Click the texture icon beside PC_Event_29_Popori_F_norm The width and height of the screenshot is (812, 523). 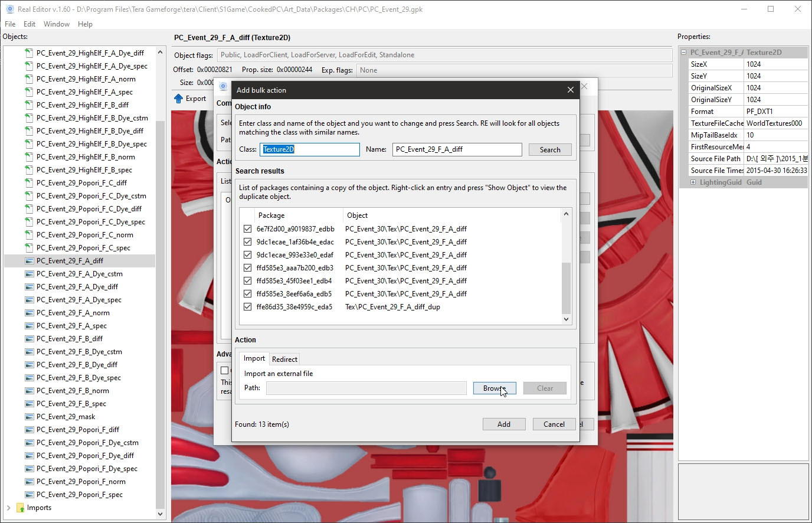[x=29, y=482]
